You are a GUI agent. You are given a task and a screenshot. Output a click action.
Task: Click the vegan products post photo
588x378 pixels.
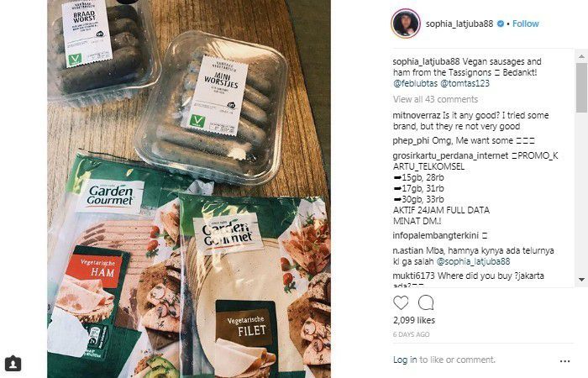(189, 189)
